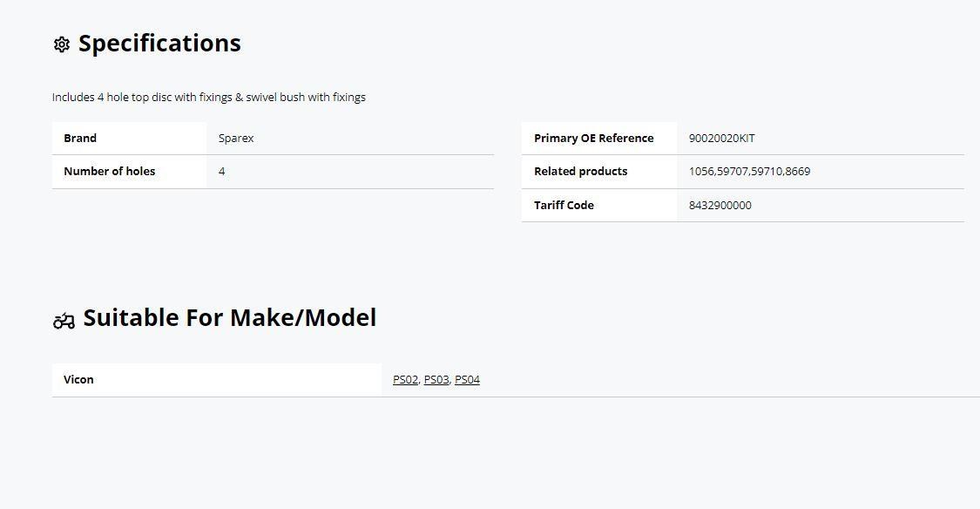Open the PS03 model link

[436, 379]
